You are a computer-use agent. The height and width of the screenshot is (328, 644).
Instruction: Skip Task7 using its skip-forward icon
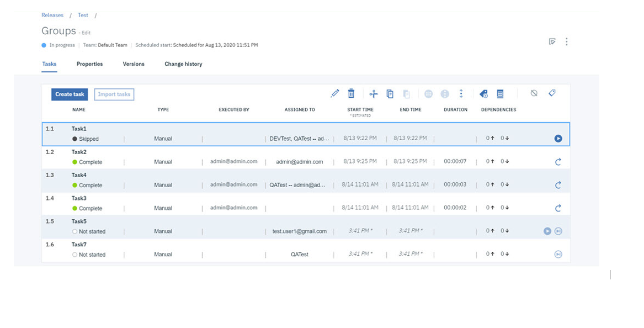(558, 254)
